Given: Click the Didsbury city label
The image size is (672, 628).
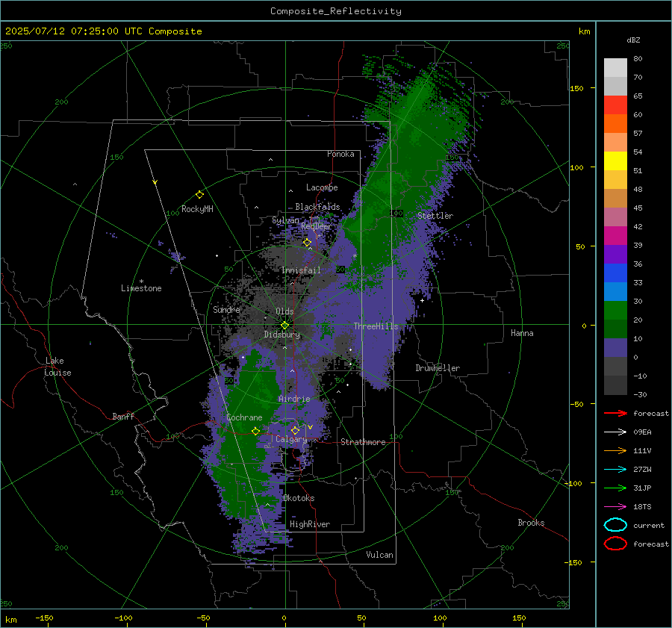Looking at the screenshot, I should pos(281,335).
